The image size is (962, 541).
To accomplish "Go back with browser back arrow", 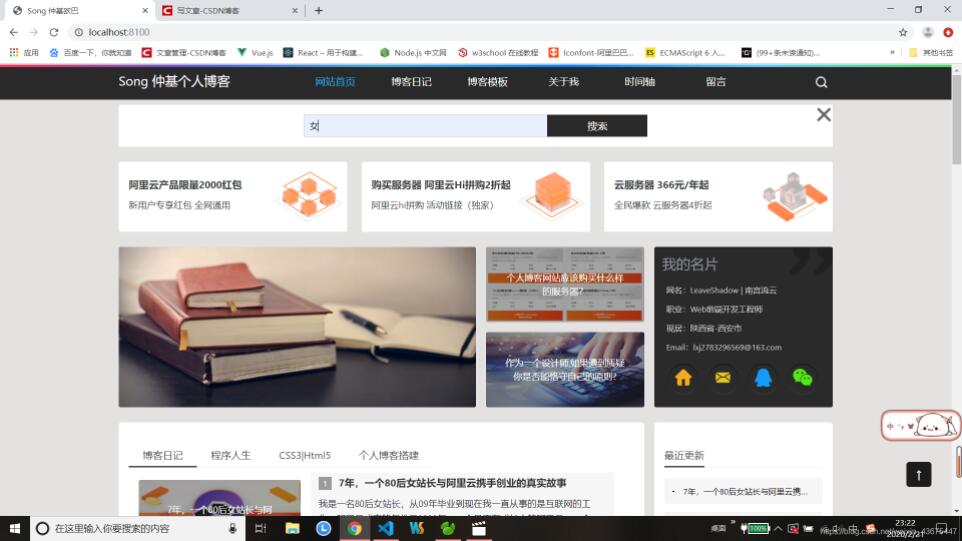I will click(x=13, y=32).
